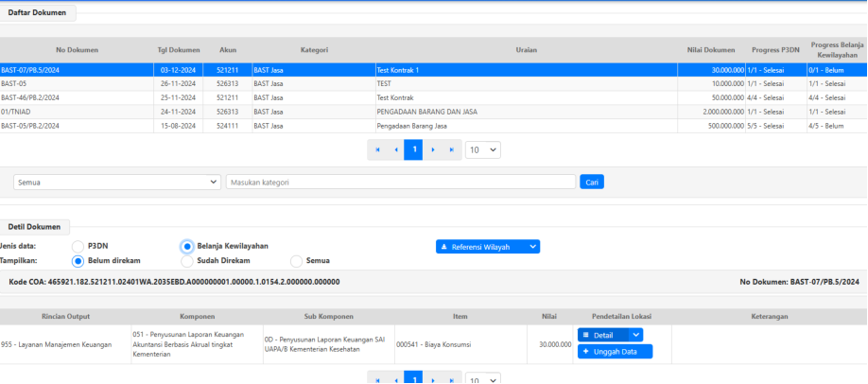Click the Unggah Data upload button
Screen dimensions: 868x384
(x=615, y=352)
